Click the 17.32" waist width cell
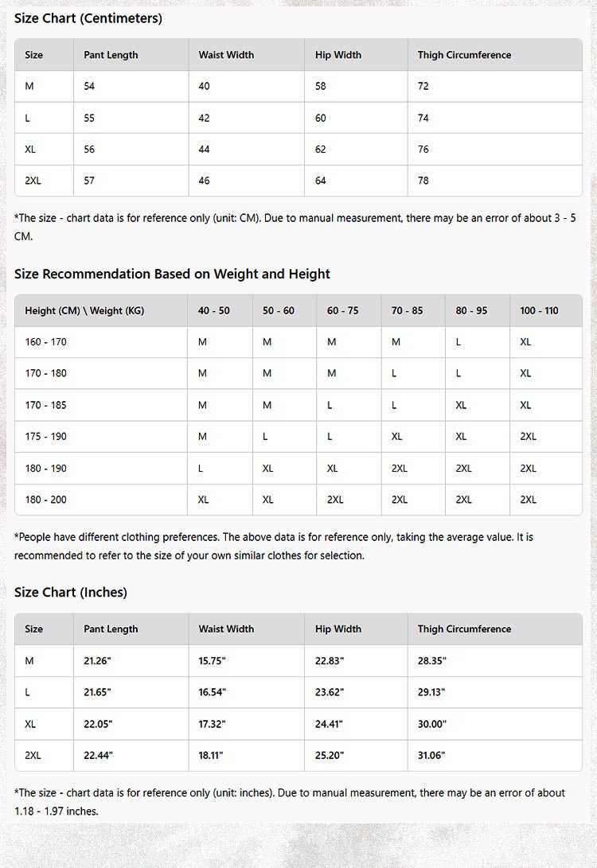The height and width of the screenshot is (868, 597). point(213,723)
